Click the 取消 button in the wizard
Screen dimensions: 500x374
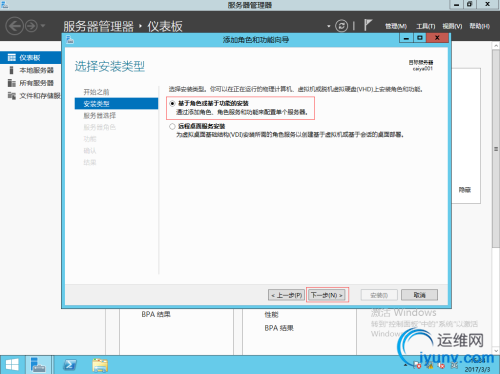[x=419, y=295]
